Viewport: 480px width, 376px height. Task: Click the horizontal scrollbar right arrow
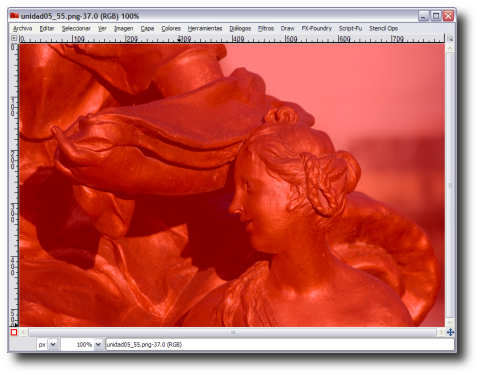pyautogui.click(x=441, y=332)
